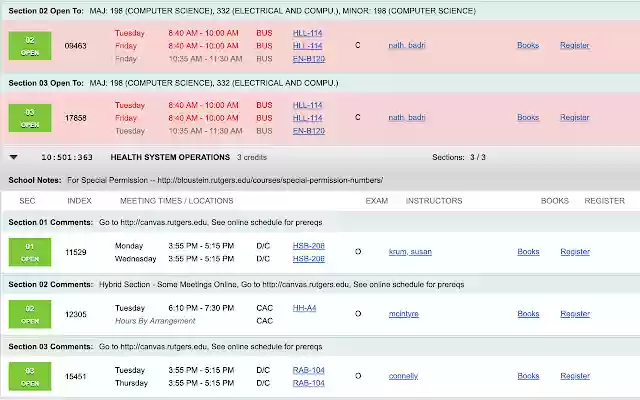Click course code 10:501:363
This screenshot has width=640, height=400.
pyautogui.click(x=67, y=157)
